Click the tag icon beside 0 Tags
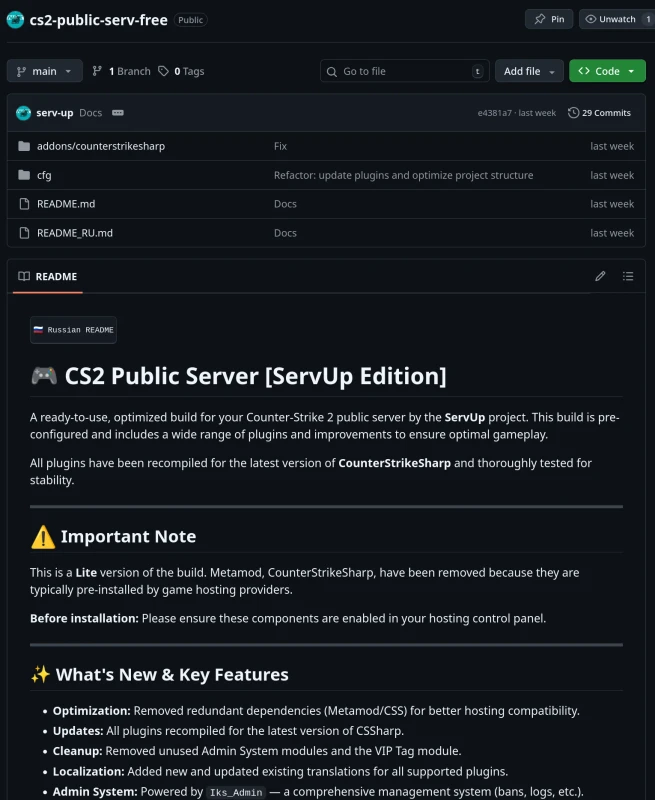This screenshot has width=655, height=800. tap(163, 71)
